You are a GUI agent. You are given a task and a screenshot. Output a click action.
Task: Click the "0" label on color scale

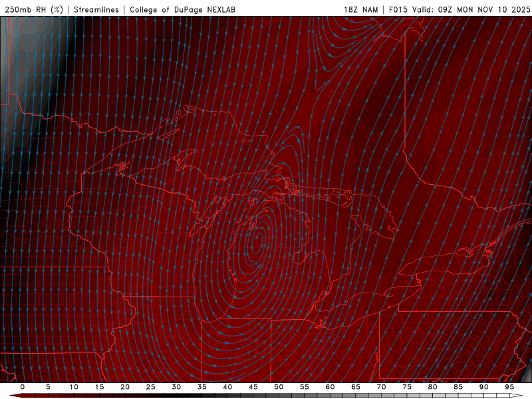click(23, 387)
